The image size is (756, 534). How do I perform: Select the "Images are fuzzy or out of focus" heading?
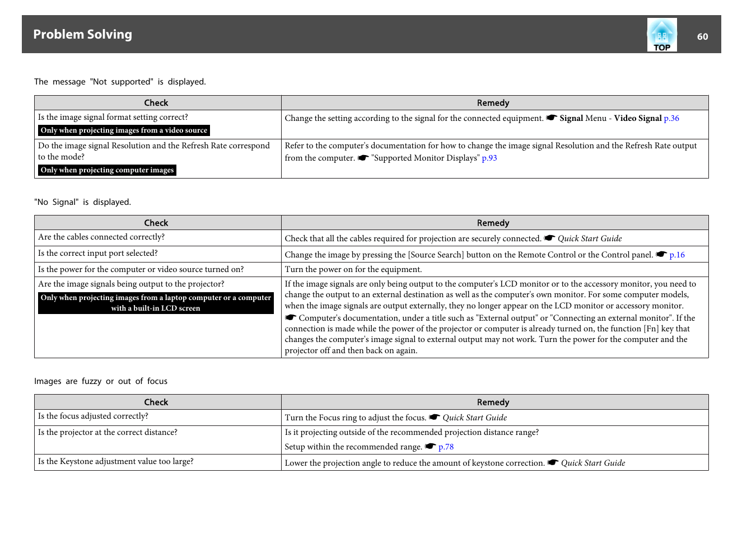(x=101, y=381)
